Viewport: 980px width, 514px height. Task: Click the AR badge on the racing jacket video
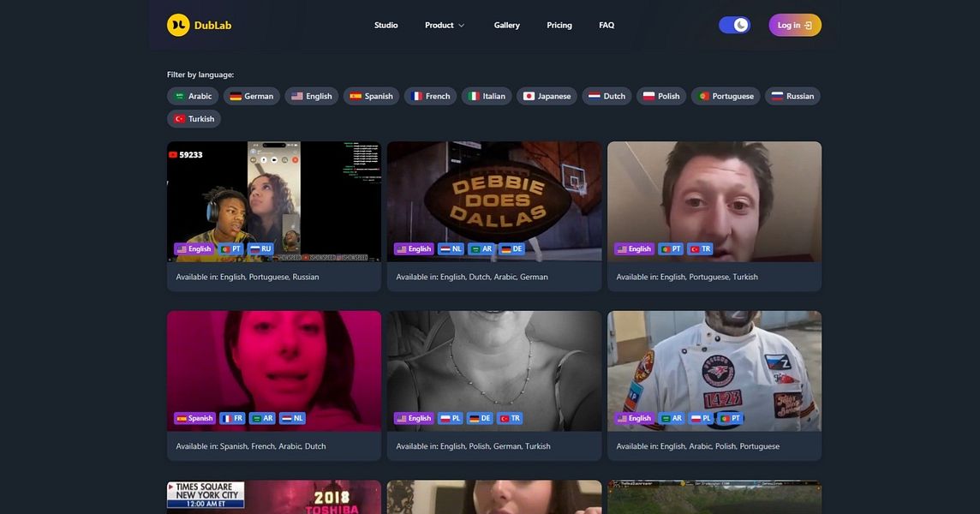point(673,418)
